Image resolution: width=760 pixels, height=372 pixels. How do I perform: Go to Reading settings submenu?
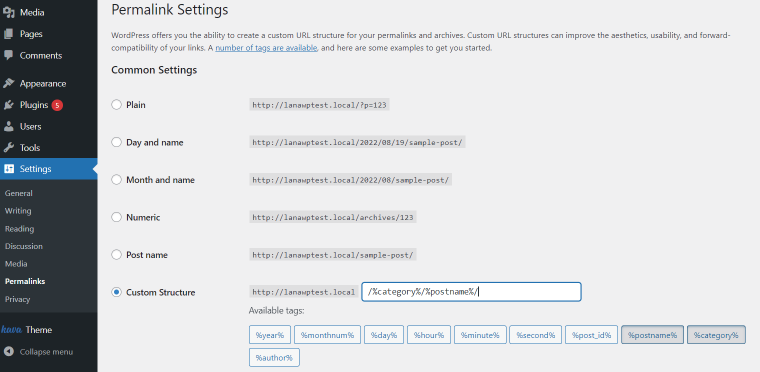[19, 228]
